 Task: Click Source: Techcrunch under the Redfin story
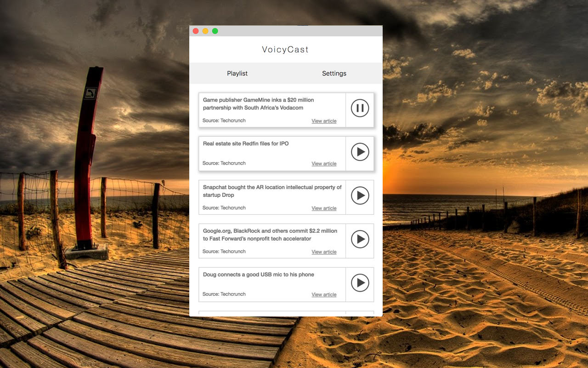[x=224, y=163]
